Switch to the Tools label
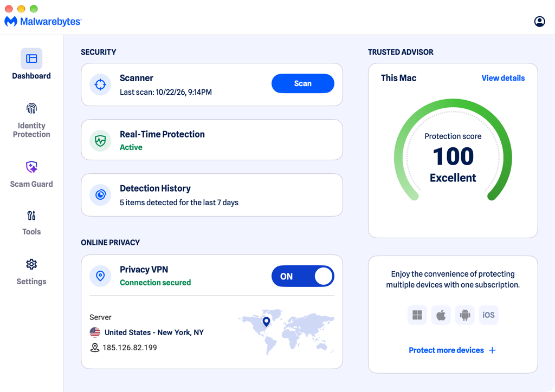Image resolution: width=555 pixels, height=392 pixels. click(31, 232)
